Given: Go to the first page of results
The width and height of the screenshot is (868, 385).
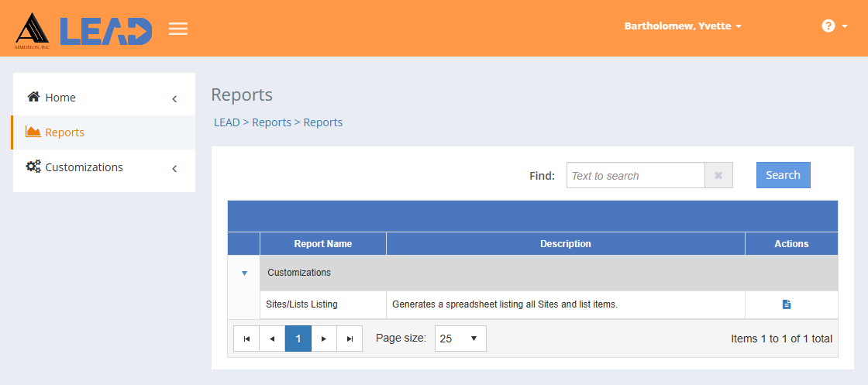Looking at the screenshot, I should [246, 339].
